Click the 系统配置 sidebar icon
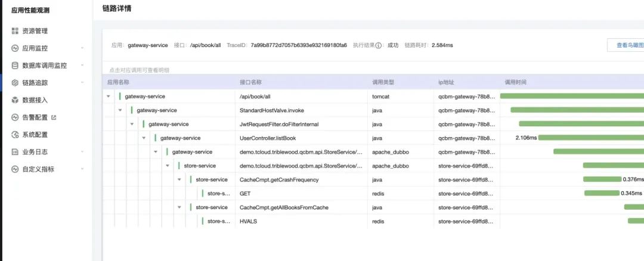This screenshot has height=261, width=644. [x=15, y=135]
